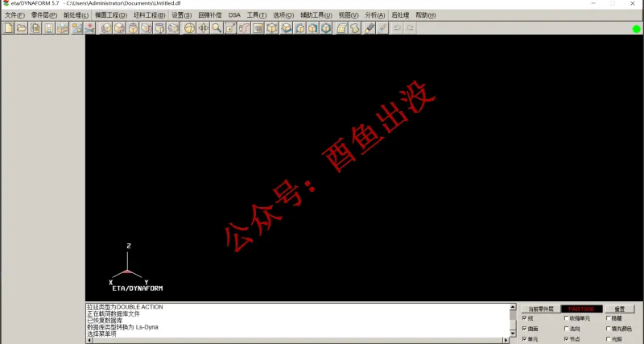Enable the 光照 (lighting) checkbox
The width and height of the screenshot is (644, 344).
pyautogui.click(x=609, y=338)
